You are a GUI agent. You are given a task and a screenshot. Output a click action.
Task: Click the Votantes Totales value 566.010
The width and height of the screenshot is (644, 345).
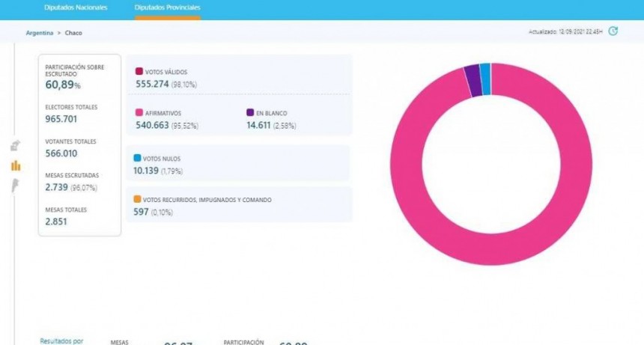61,153
